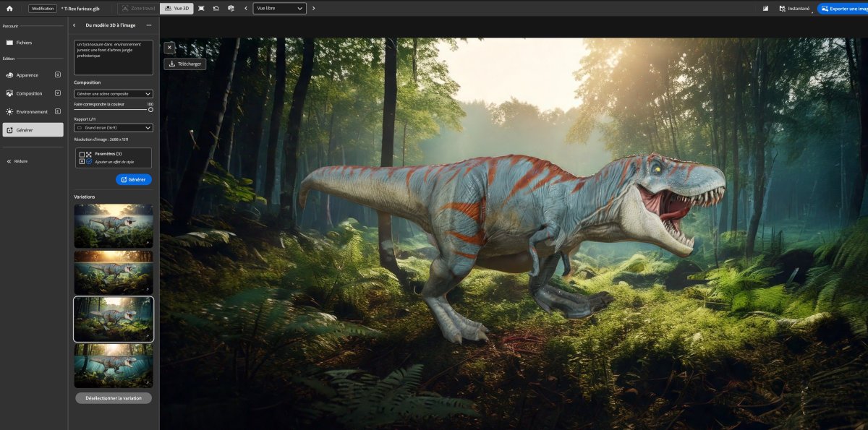Toggle the Zone travail view mode
Image resolution: width=868 pixels, height=430 pixels.
click(x=137, y=8)
